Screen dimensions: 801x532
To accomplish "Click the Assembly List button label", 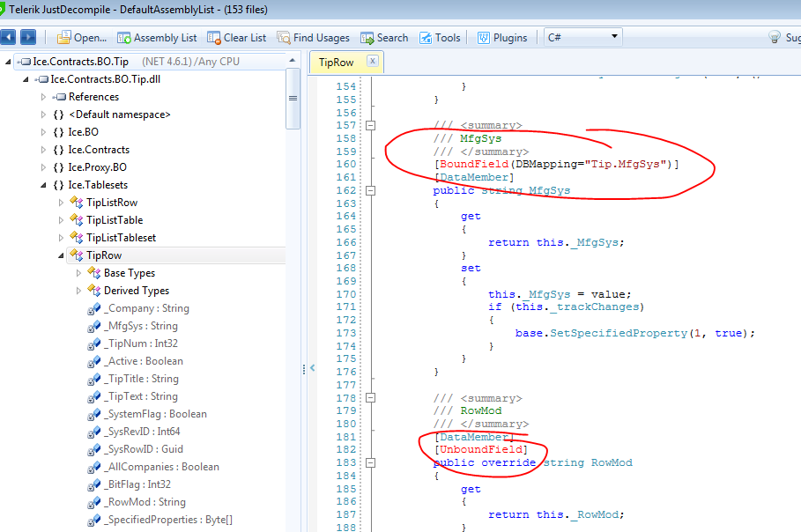I will [x=165, y=38].
